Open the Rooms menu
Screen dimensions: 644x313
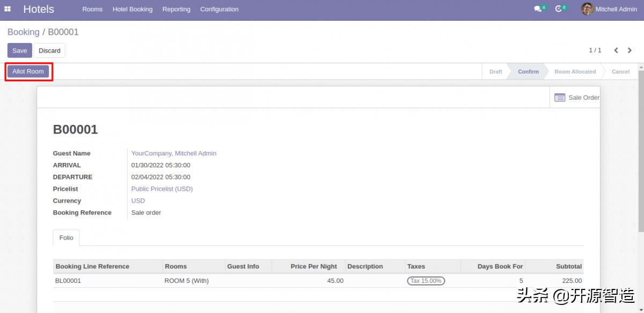92,9
